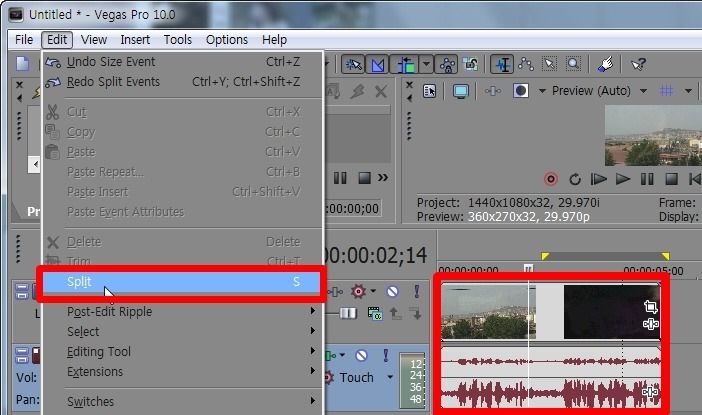Select the Normal Edit tool

(502, 64)
